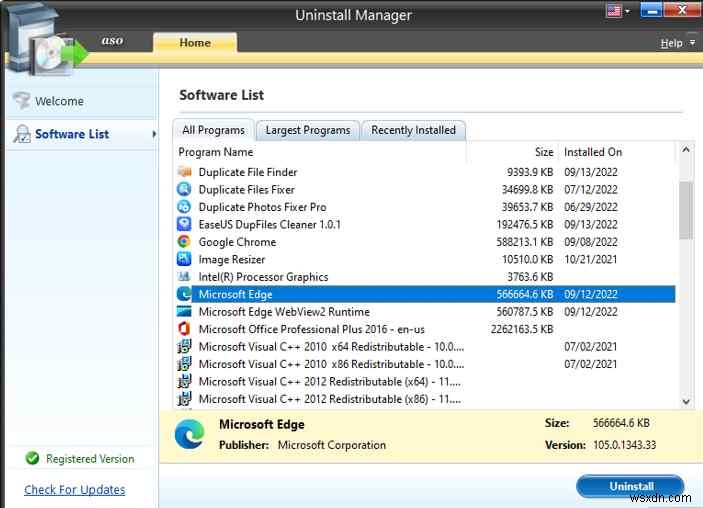The image size is (703, 508).
Task: Click the Duplicate Photos Fixer Pro icon
Action: (184, 207)
